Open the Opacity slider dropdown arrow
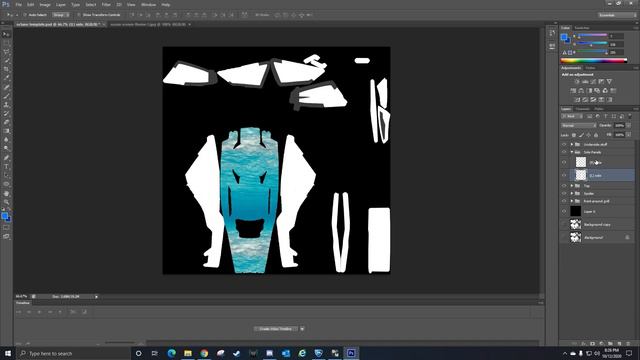Viewport: 640px width, 360px height. coord(628,125)
